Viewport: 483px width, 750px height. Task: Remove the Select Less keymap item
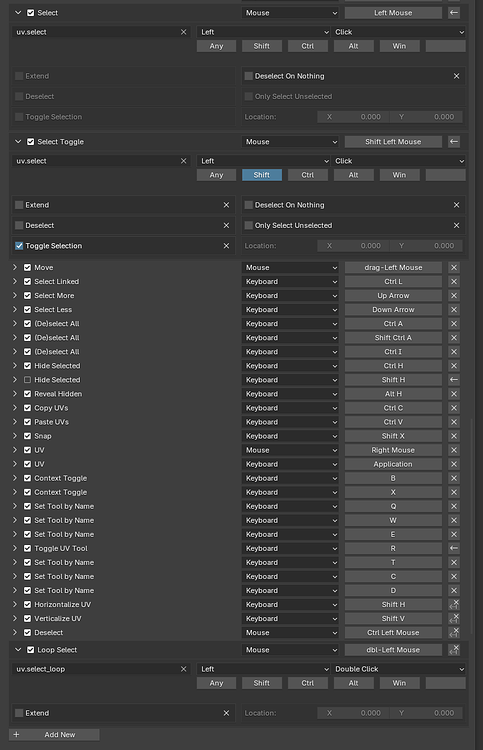(454, 309)
